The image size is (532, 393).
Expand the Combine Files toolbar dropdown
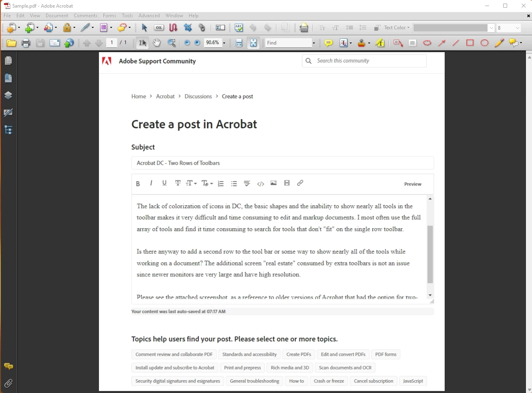[38, 28]
